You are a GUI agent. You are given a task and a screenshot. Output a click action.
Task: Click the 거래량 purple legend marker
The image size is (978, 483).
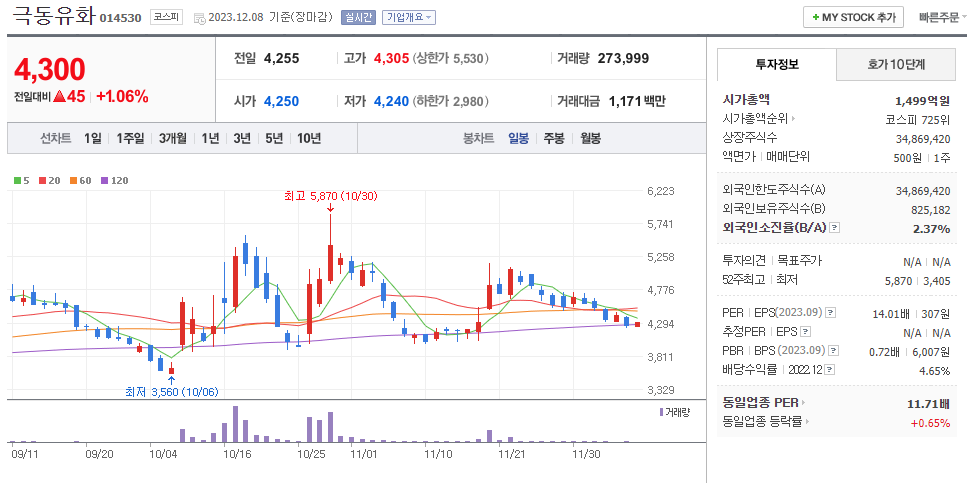[x=662, y=412]
